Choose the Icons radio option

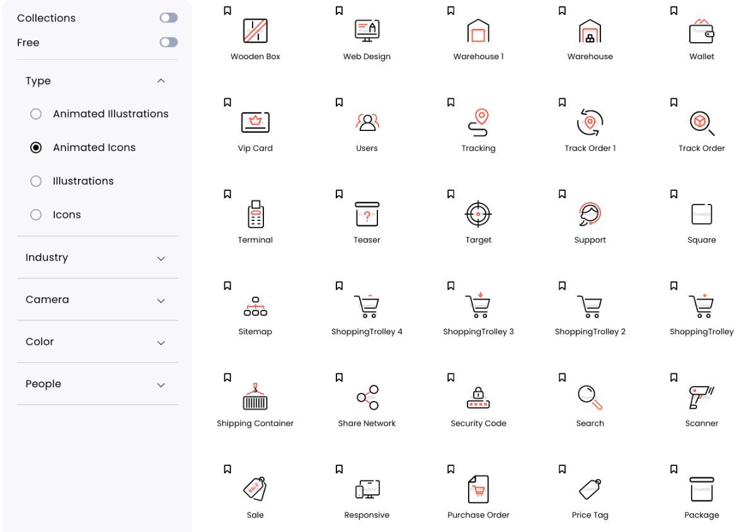tap(36, 214)
